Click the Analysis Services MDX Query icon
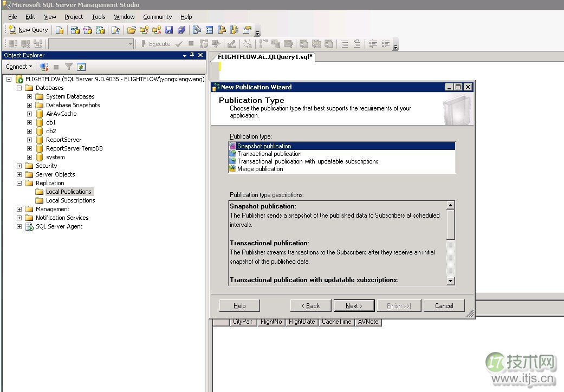This screenshot has width=564, height=392. (75, 30)
